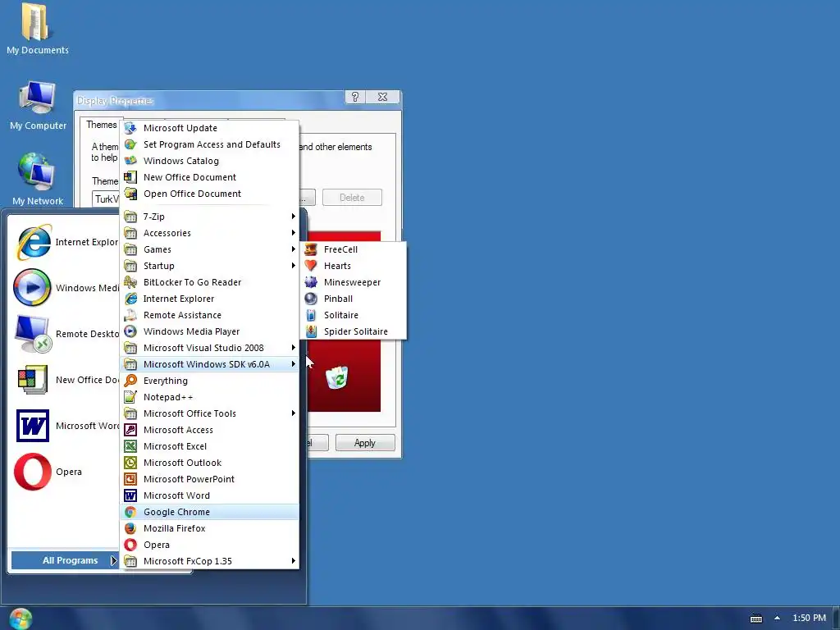Click the All Programs button
The height and width of the screenshot is (630, 840).
(x=65, y=560)
